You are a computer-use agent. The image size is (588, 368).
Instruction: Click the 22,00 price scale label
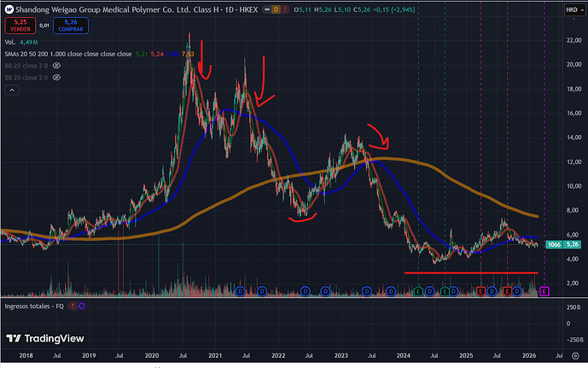click(x=573, y=40)
